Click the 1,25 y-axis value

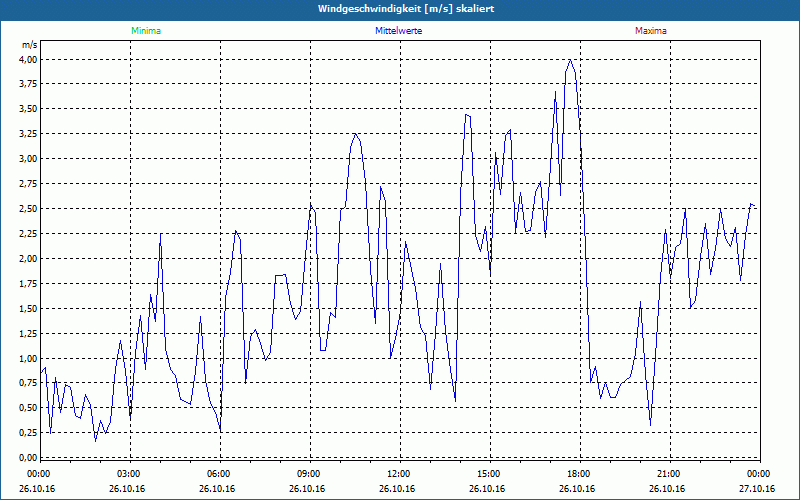tap(29, 334)
